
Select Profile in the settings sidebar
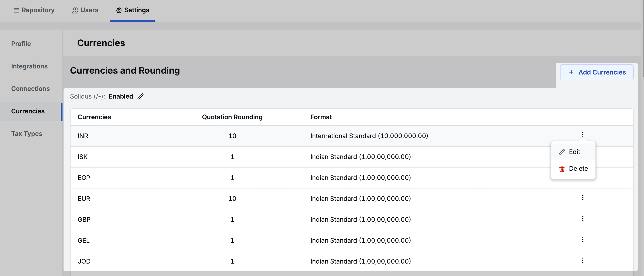click(21, 43)
